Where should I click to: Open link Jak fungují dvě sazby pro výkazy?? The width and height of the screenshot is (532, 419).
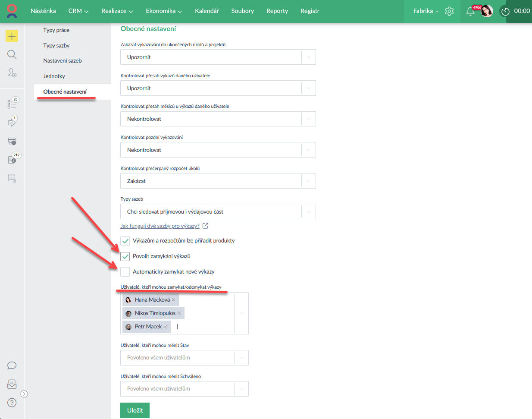click(160, 226)
